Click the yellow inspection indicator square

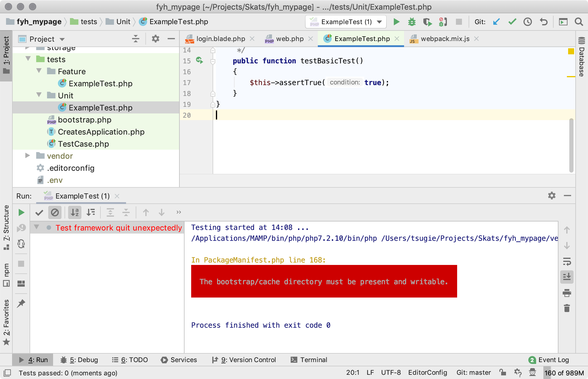click(x=571, y=51)
